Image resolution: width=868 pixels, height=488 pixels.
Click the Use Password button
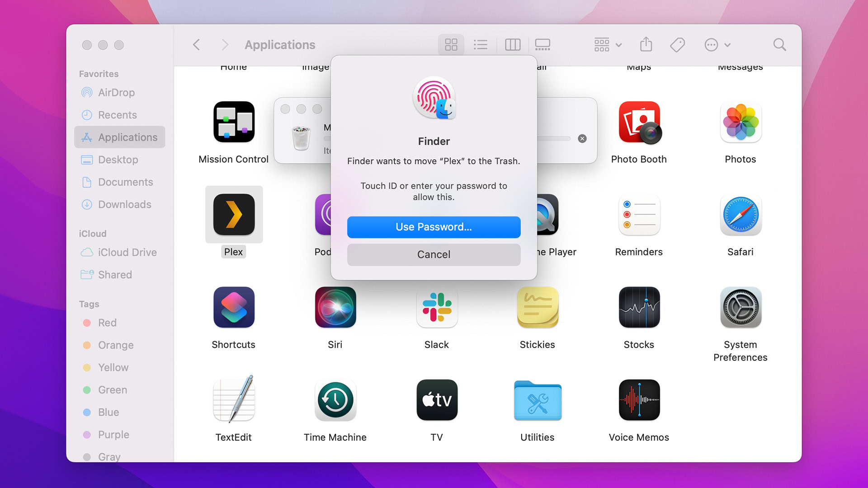pos(434,227)
